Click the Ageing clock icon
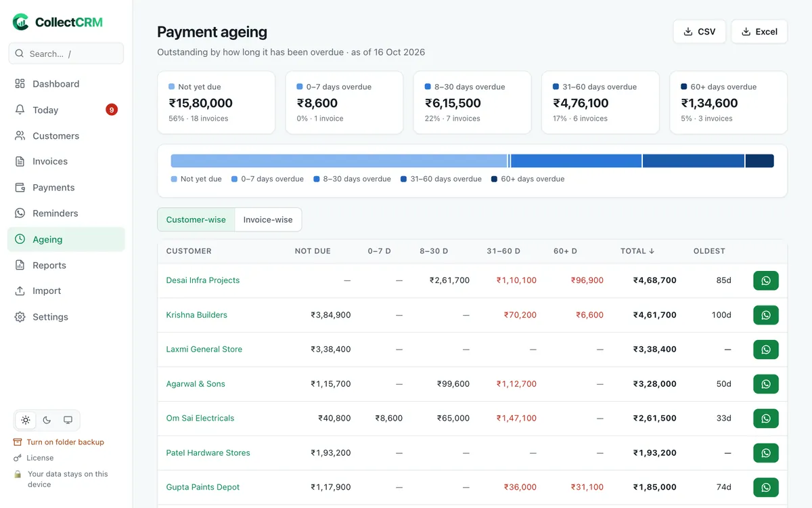This screenshot has width=812, height=508. click(20, 239)
